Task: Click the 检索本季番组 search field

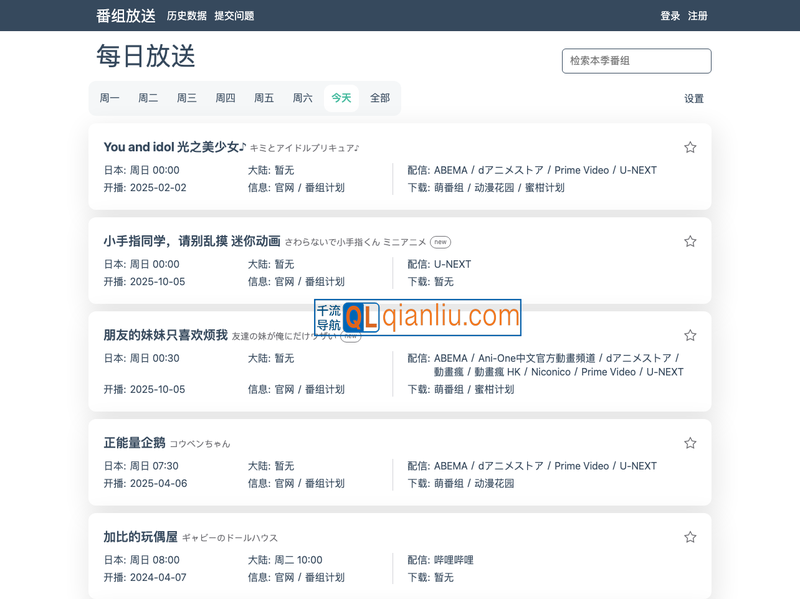Action: click(636, 61)
